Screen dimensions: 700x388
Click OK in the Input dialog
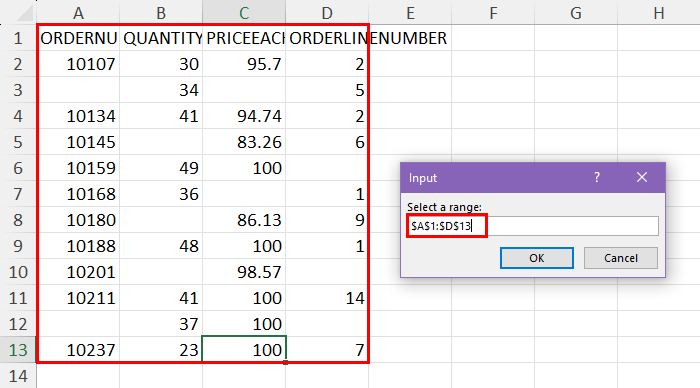coord(537,258)
